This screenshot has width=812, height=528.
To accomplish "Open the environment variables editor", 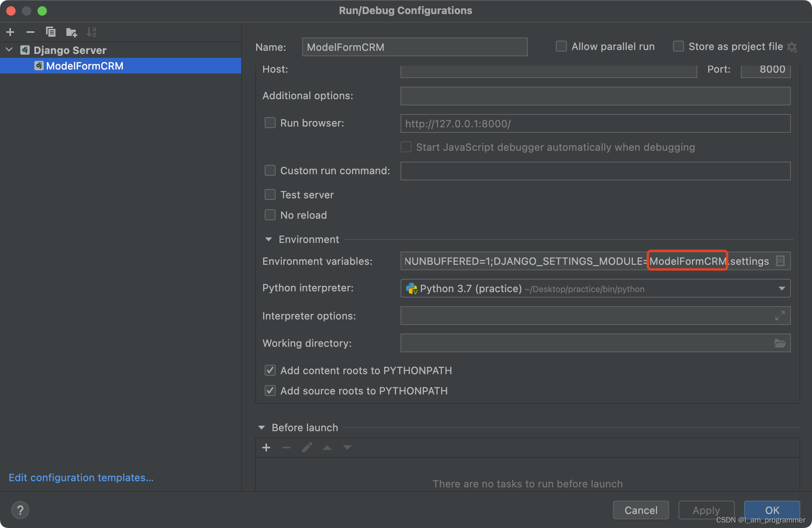I will (780, 261).
